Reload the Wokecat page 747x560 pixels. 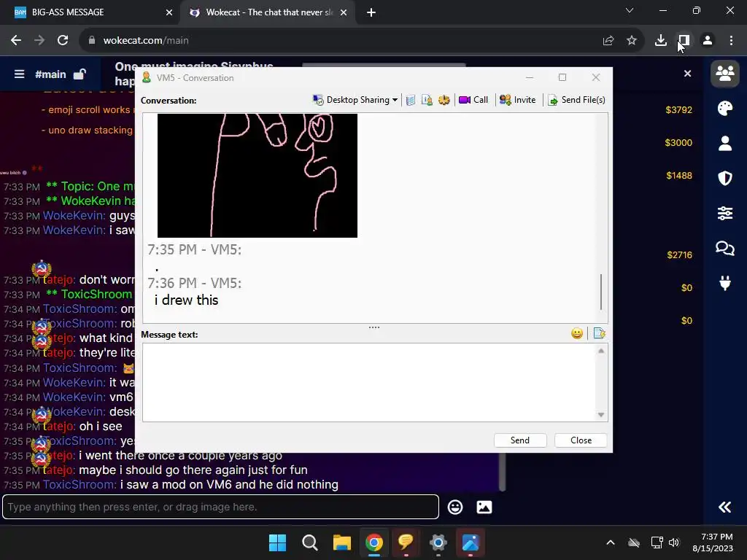coord(63,41)
